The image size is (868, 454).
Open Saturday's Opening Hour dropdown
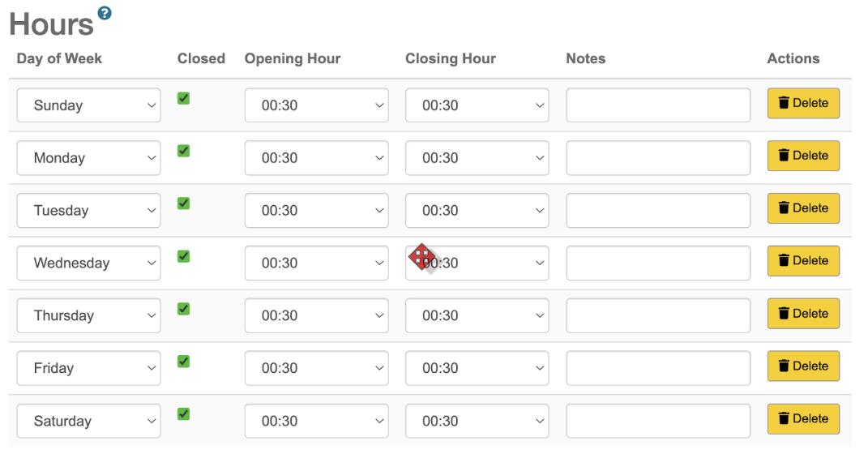click(317, 422)
